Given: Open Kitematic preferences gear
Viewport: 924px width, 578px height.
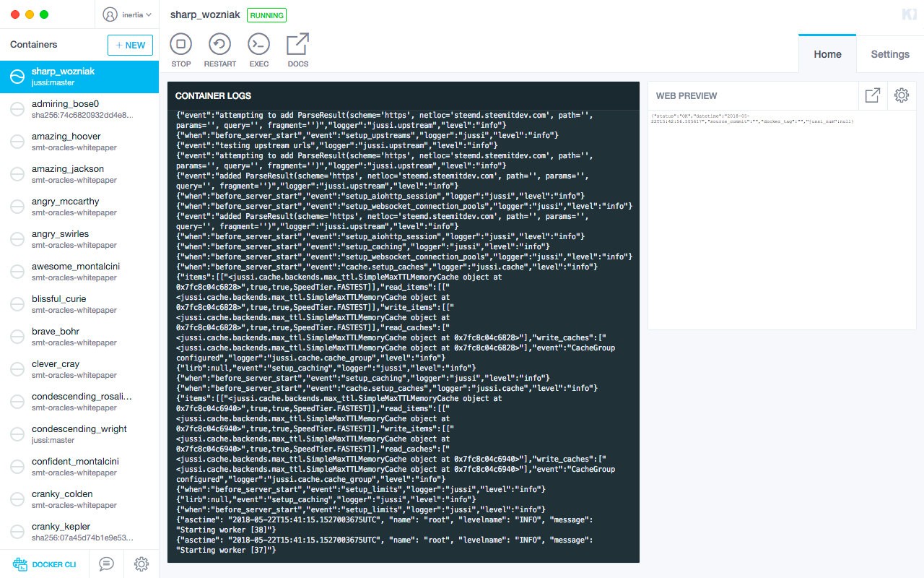Looking at the screenshot, I should (141, 564).
